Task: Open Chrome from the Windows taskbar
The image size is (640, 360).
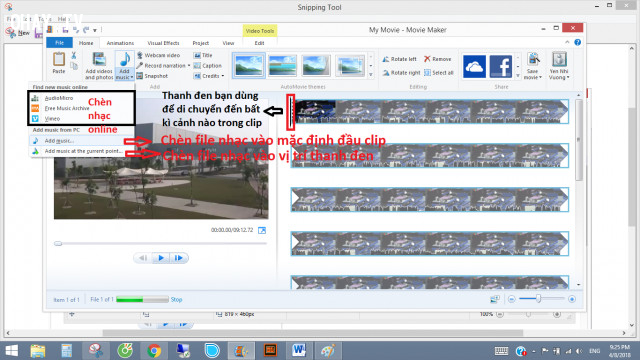Action: (x=154, y=351)
